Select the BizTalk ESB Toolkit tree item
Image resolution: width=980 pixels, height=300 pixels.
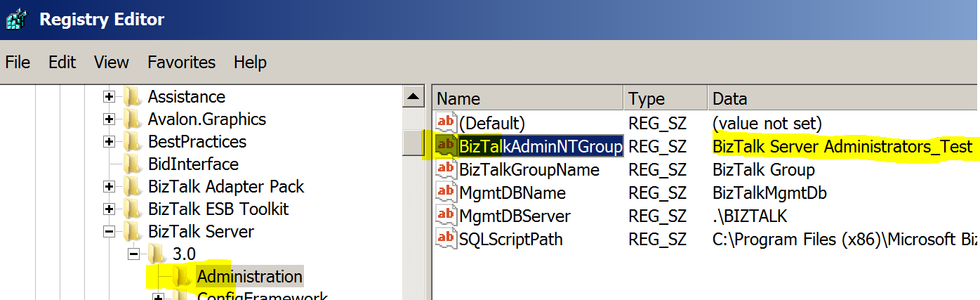point(218,209)
